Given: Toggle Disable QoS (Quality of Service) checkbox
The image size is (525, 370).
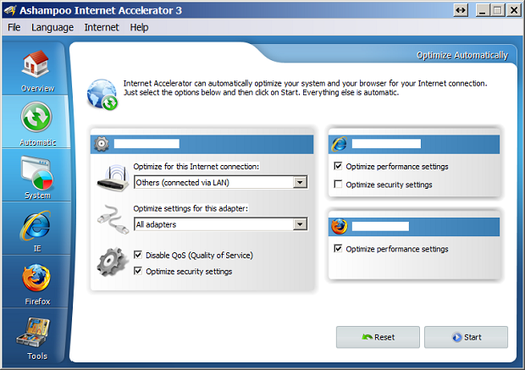Looking at the screenshot, I should click(138, 255).
